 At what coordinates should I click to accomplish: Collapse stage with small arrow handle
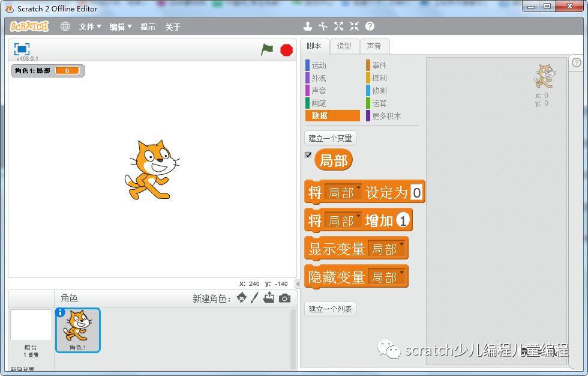[x=298, y=284]
